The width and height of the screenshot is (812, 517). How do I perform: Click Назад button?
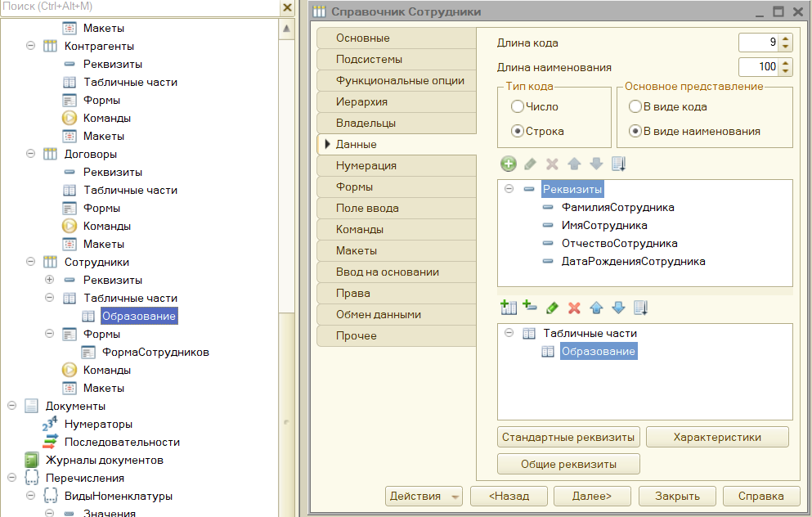509,496
